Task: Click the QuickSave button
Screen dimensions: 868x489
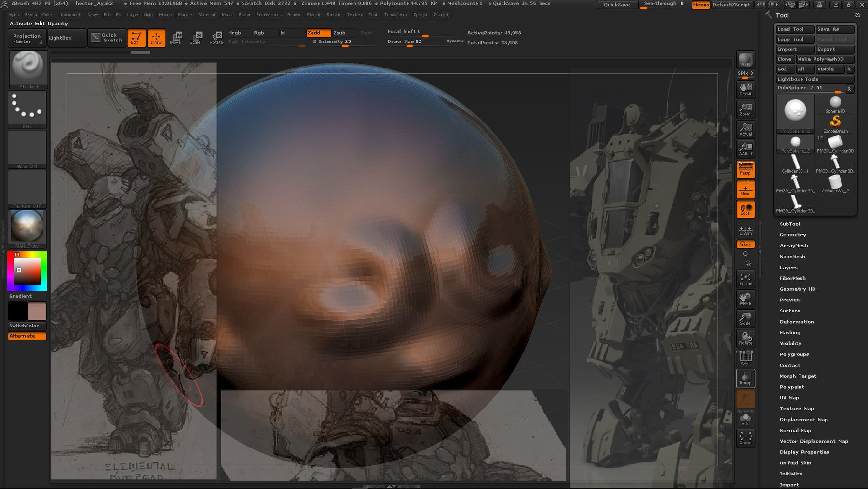Action: coord(617,5)
